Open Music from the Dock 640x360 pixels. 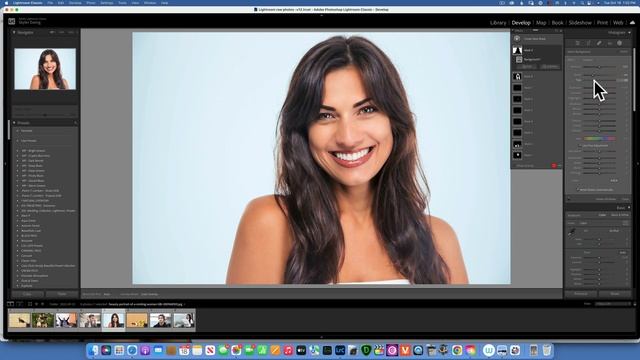coord(288,350)
